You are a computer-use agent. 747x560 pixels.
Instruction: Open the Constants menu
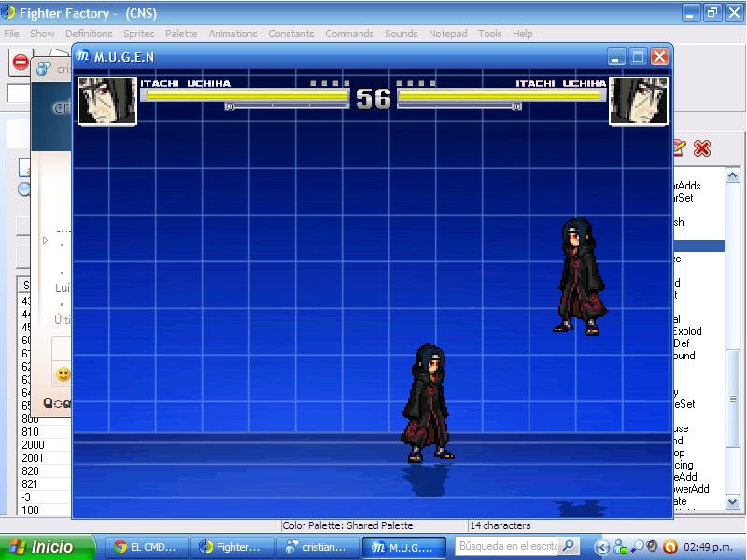291,34
